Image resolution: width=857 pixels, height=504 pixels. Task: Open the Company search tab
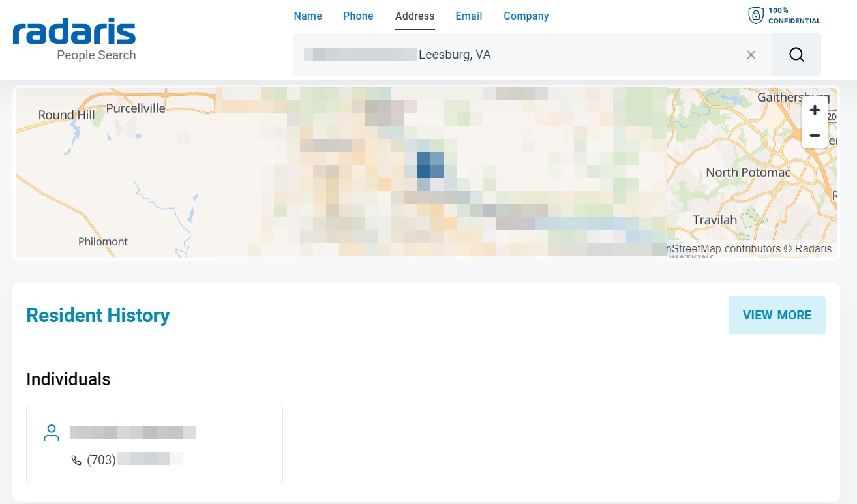pos(526,16)
